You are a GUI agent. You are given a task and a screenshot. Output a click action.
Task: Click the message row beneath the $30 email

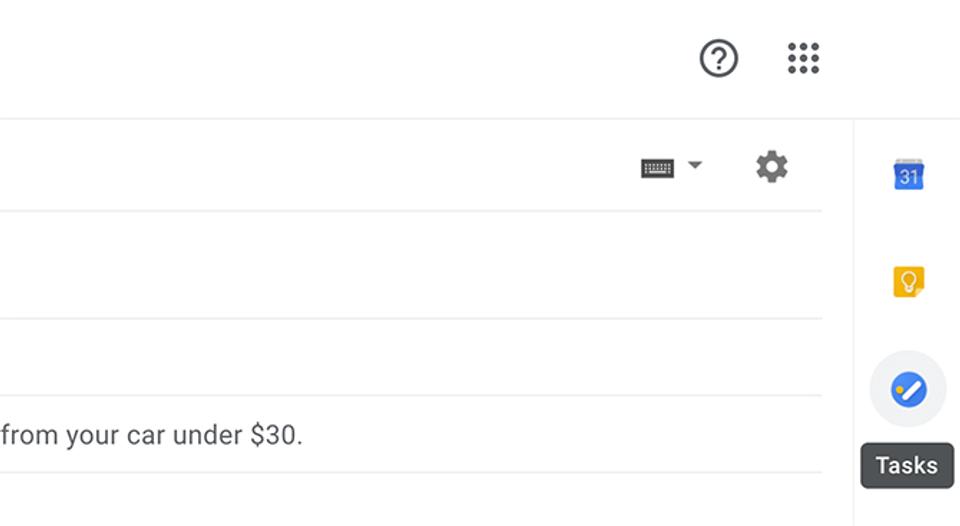tap(410, 500)
